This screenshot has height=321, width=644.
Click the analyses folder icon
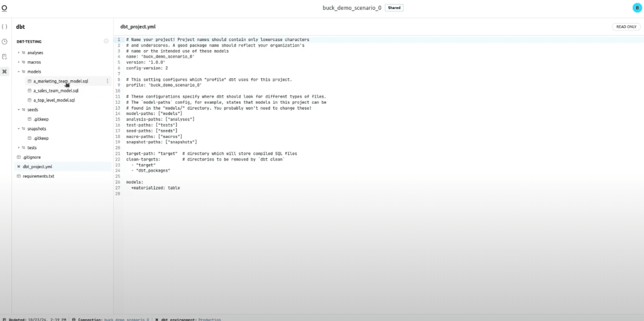tap(24, 52)
